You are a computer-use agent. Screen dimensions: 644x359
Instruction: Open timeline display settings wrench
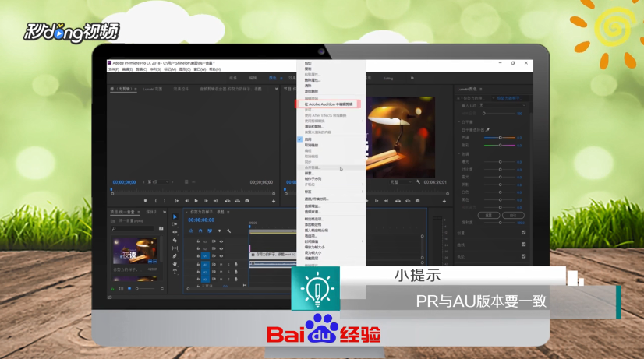click(x=228, y=231)
